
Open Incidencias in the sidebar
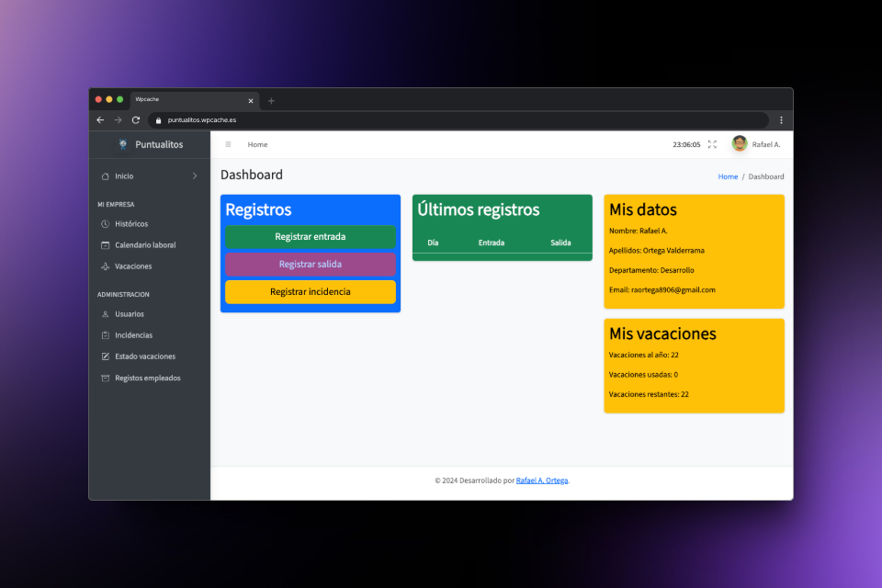click(150, 335)
